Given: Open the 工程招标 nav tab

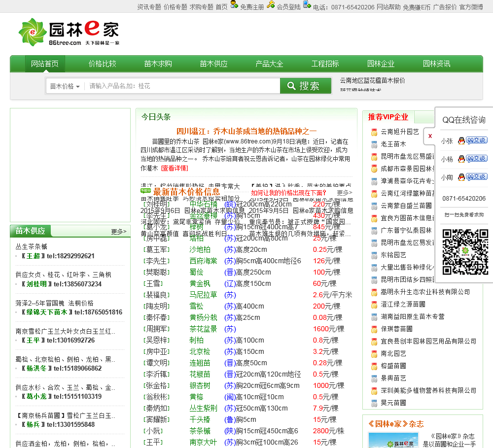Looking at the screenshot, I should (325, 64).
